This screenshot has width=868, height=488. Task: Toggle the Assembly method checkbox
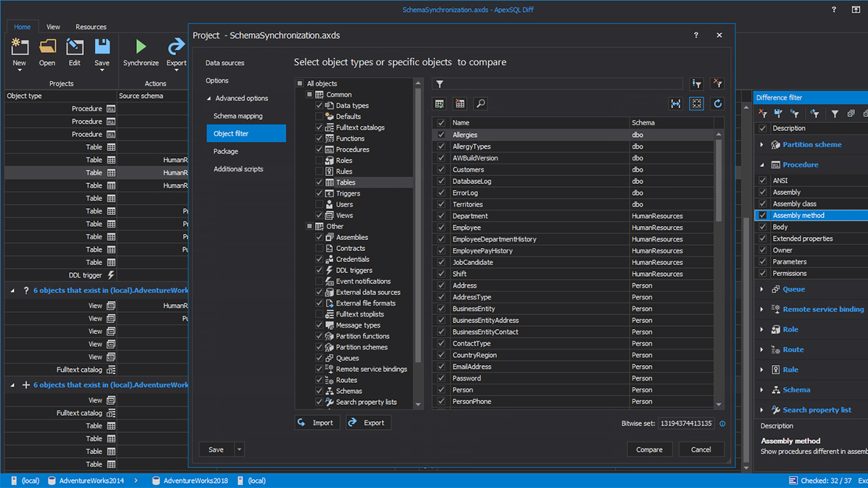[x=764, y=215]
